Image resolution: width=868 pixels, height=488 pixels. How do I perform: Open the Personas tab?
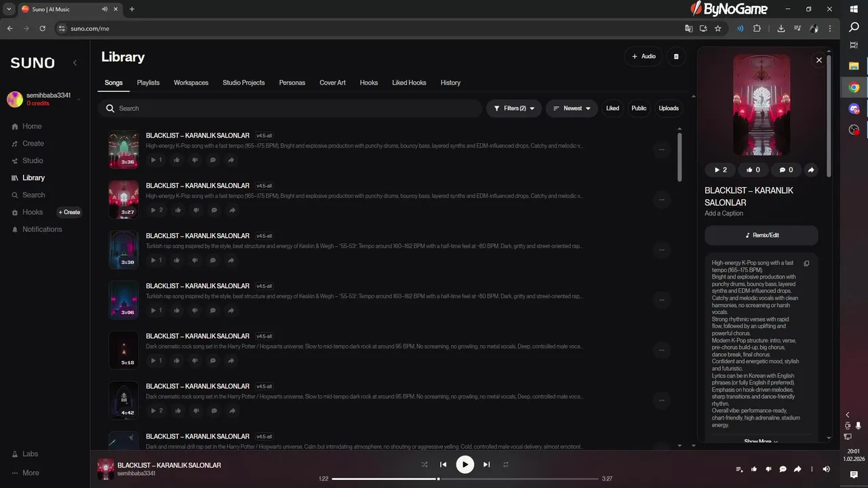292,83
